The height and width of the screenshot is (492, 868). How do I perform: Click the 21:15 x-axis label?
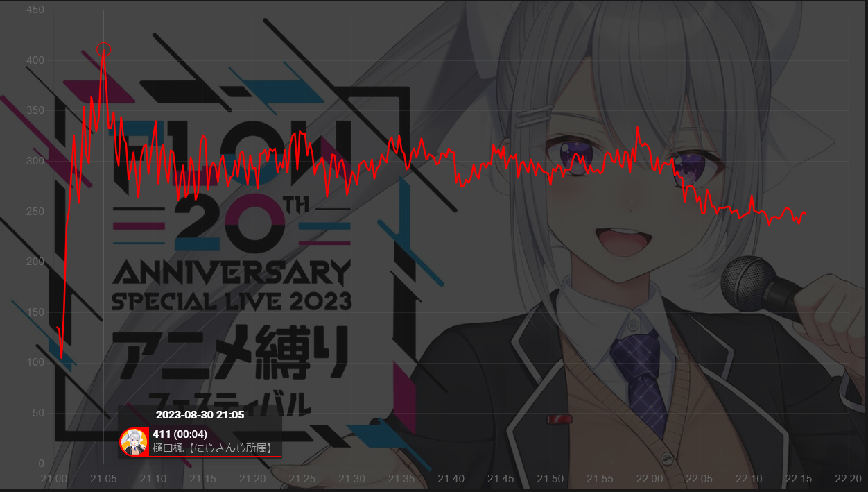(203, 479)
